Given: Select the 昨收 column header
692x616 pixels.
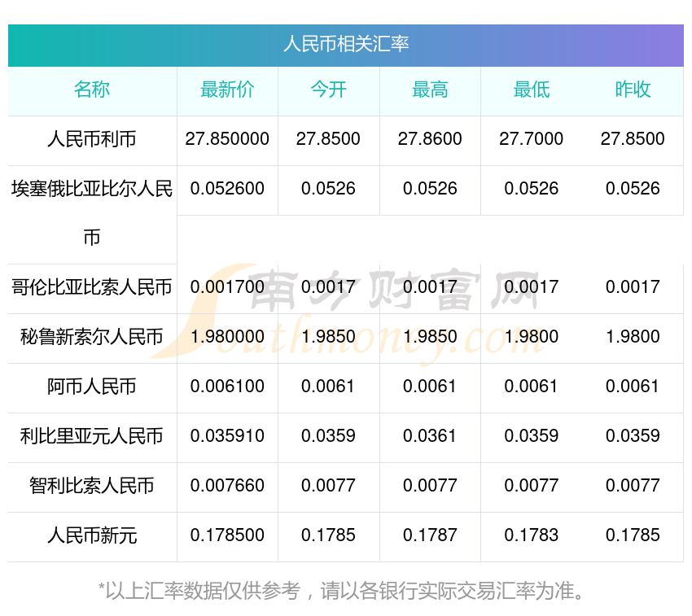Looking at the screenshot, I should 633,90.
